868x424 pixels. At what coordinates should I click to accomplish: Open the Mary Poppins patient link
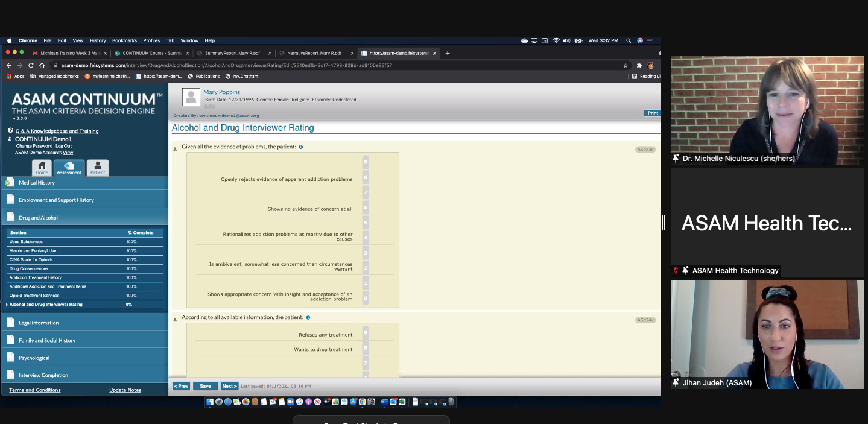pyautogui.click(x=221, y=92)
